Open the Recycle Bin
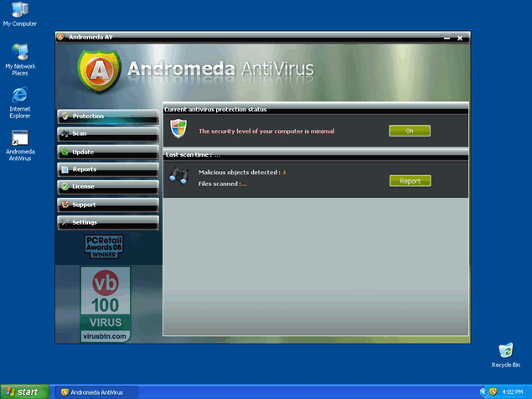 pyautogui.click(x=505, y=350)
